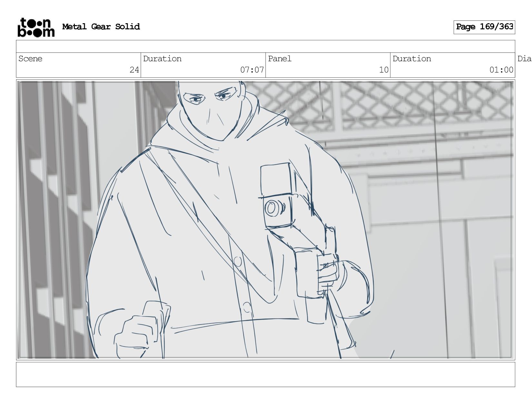Click the Toon Boom logo
This screenshot has width=532, height=411.
(x=36, y=27)
